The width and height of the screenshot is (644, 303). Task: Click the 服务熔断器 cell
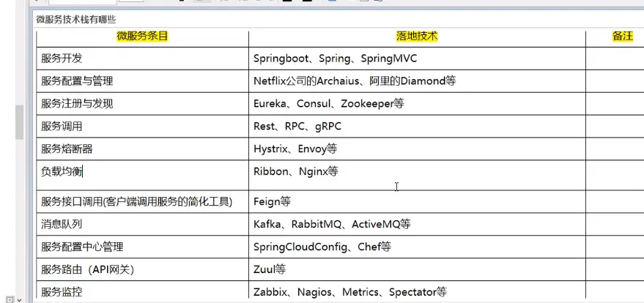[x=143, y=149]
